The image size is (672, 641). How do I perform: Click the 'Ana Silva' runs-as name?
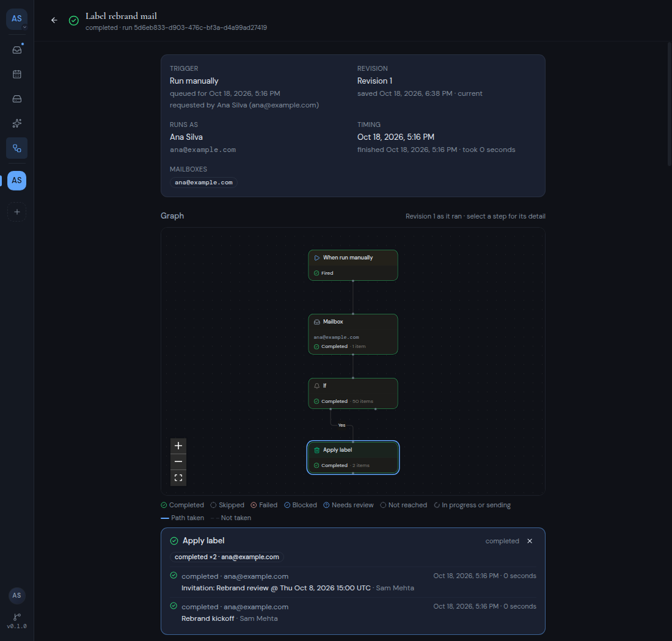pyautogui.click(x=186, y=137)
